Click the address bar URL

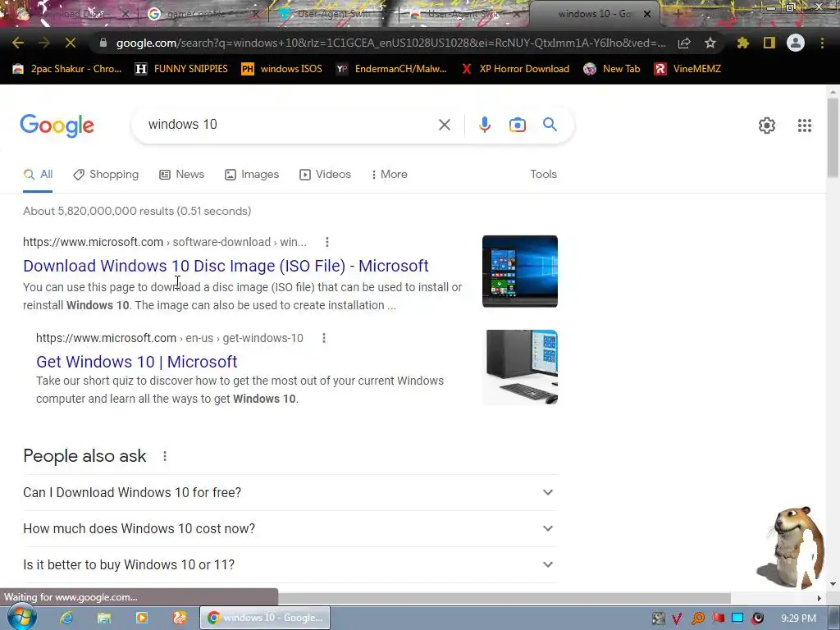coord(390,43)
